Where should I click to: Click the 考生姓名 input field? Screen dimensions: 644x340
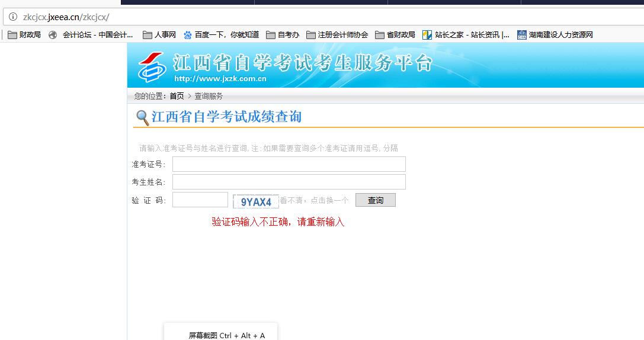coord(289,182)
